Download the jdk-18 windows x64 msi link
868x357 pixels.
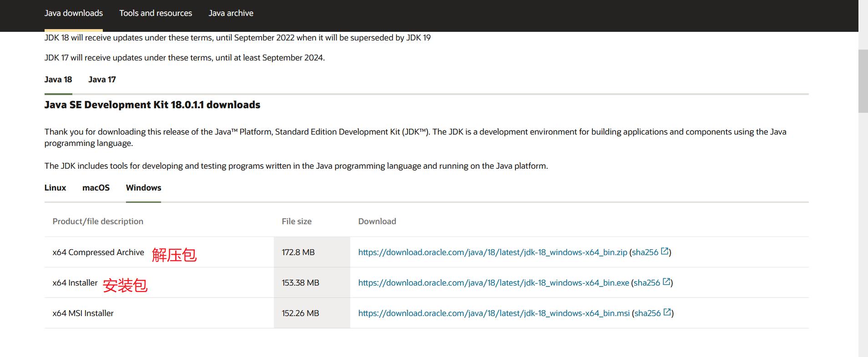494,313
